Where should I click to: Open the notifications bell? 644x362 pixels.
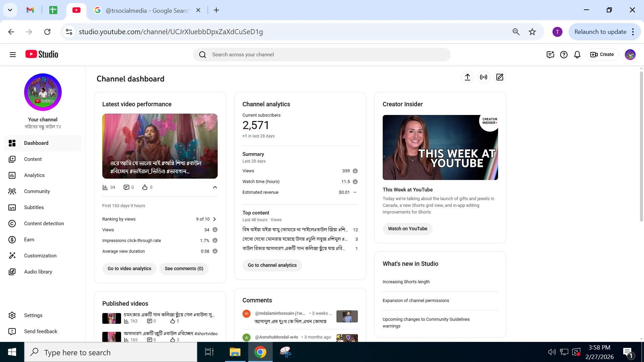pyautogui.click(x=577, y=55)
